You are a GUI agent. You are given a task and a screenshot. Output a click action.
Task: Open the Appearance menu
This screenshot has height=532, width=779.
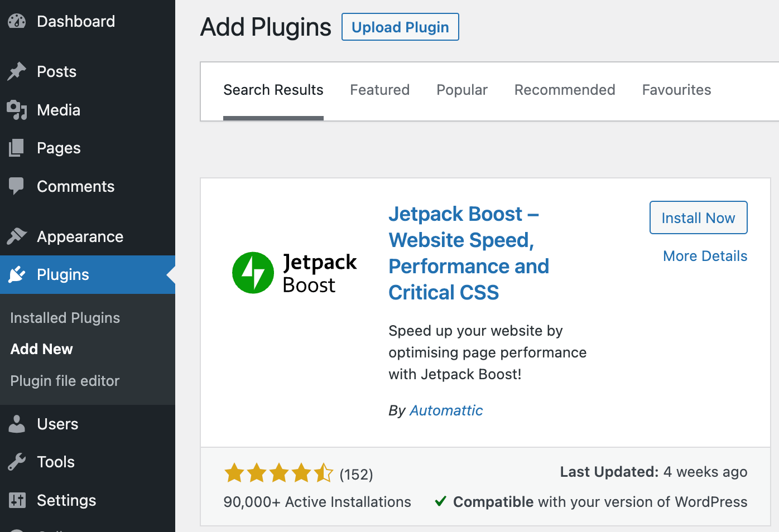88,236
